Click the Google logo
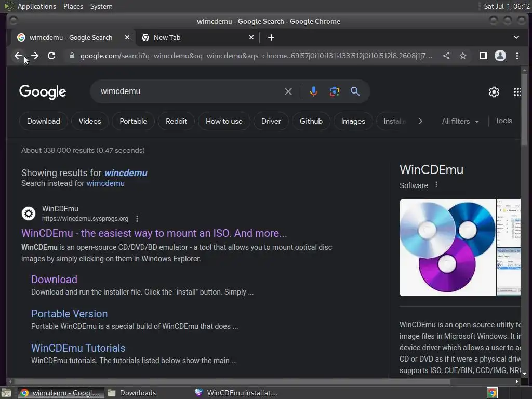 coord(43,92)
